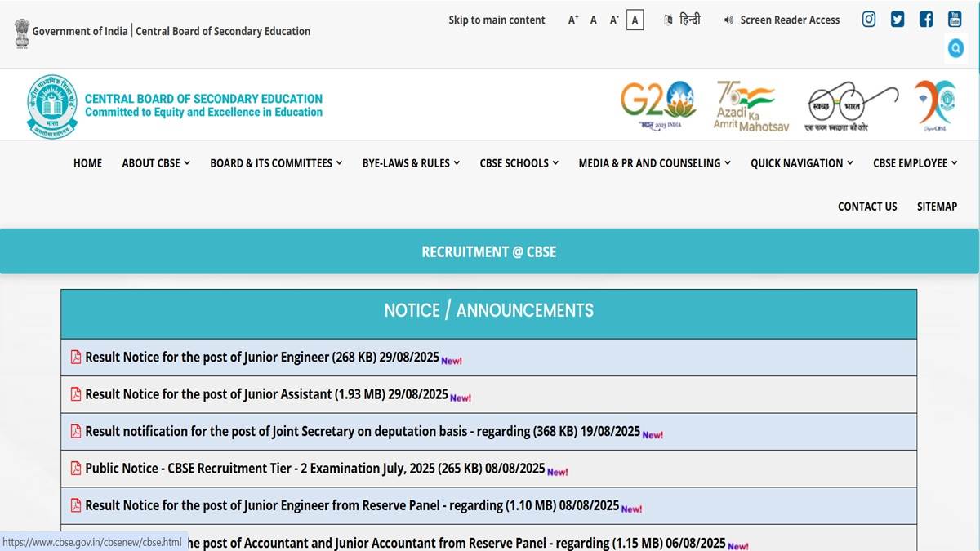This screenshot has height=551, width=980.
Task: Open the CONTACT US menu item
Action: [x=867, y=207]
